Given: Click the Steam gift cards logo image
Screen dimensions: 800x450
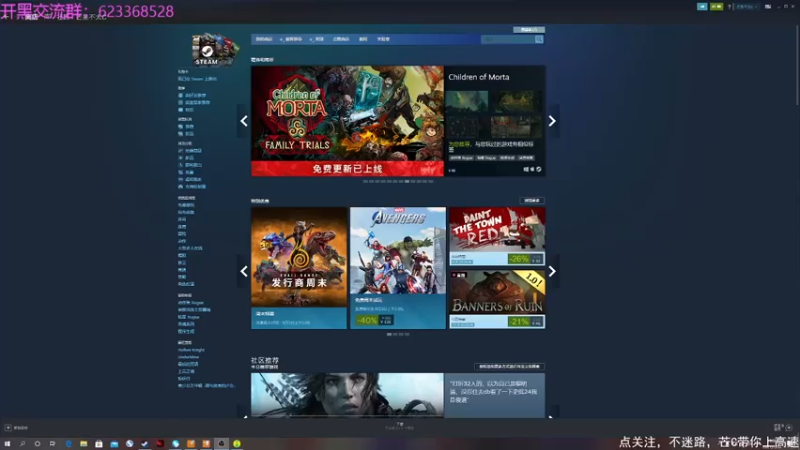Looking at the screenshot, I should [215, 49].
